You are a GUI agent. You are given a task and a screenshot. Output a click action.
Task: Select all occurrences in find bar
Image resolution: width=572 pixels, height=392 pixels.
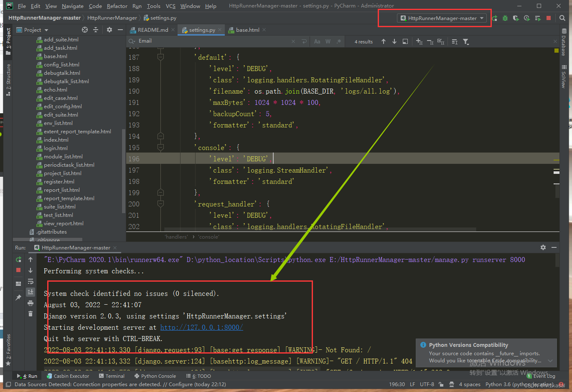coord(441,41)
